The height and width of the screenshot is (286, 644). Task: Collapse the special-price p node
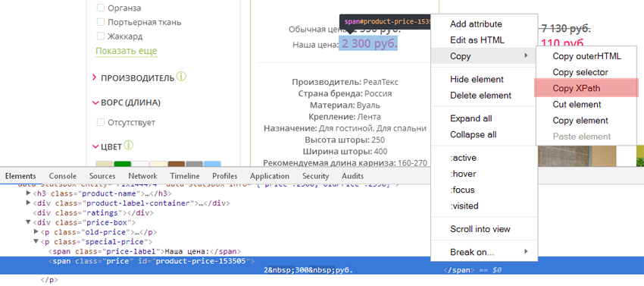[x=36, y=241]
